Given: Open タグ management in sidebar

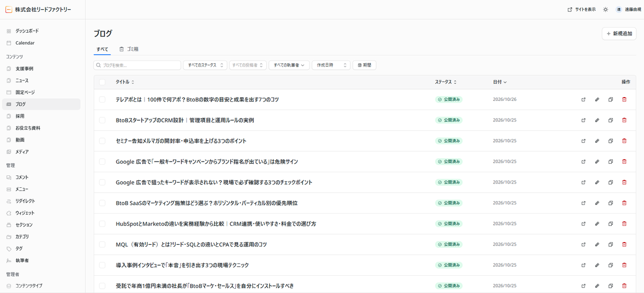Looking at the screenshot, I should [x=41, y=248].
